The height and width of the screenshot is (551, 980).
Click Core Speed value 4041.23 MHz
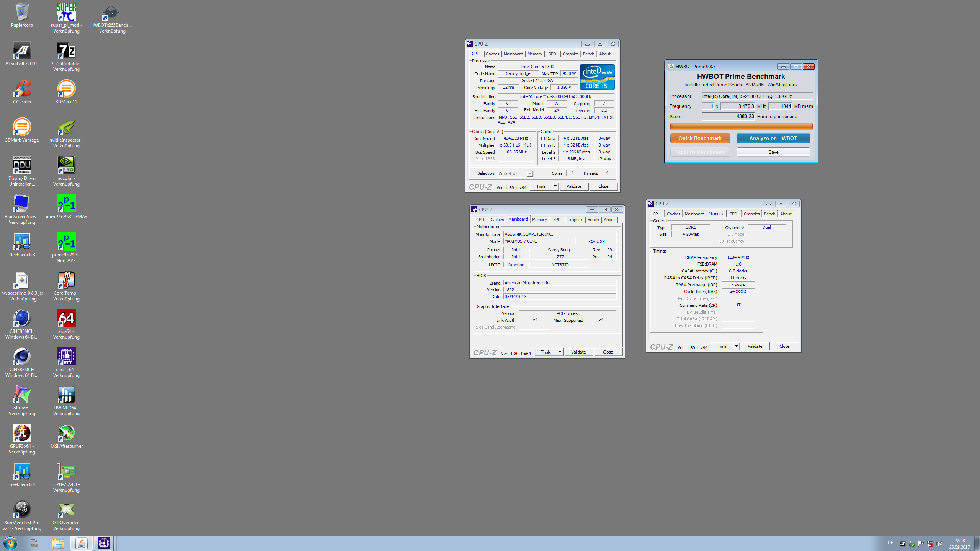pos(516,139)
